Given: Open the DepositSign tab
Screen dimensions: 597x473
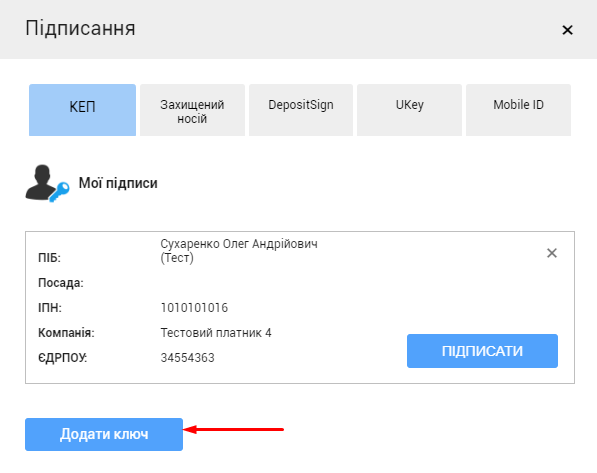Looking at the screenshot, I should pyautogui.click(x=301, y=110).
